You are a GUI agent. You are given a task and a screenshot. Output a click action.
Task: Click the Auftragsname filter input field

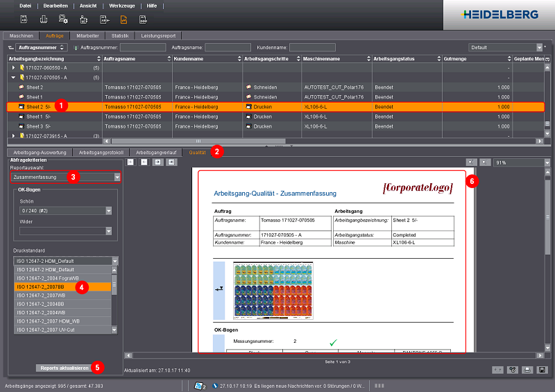point(228,47)
